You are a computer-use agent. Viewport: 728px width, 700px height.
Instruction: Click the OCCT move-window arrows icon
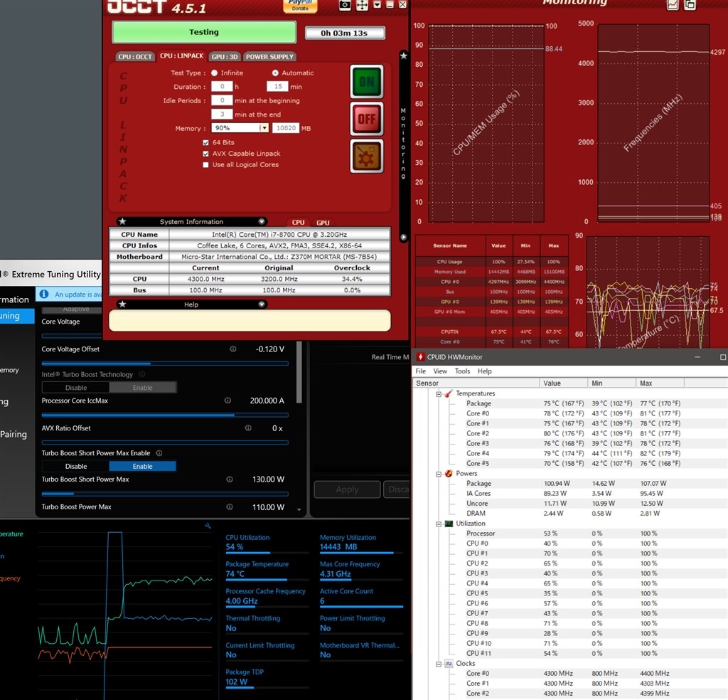(362, 5)
